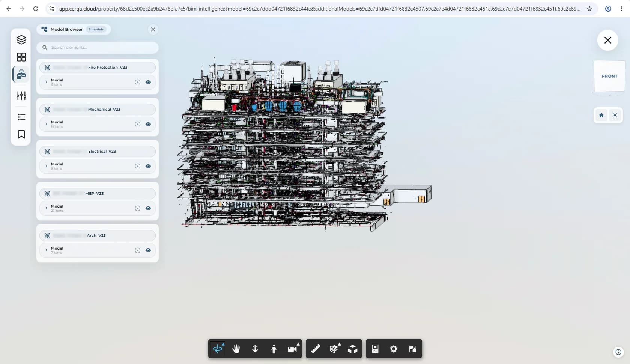This screenshot has width=630, height=364.
Task: Open the Section analysis cube tool
Action: click(334, 349)
